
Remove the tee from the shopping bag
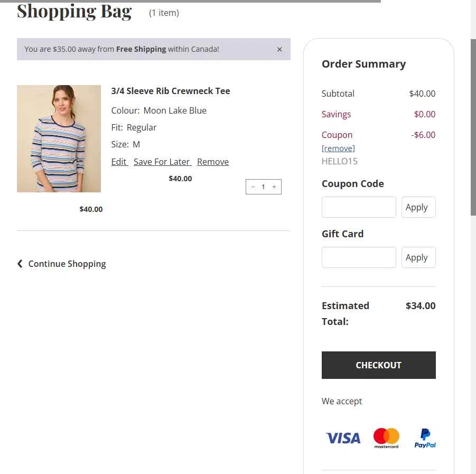click(x=213, y=162)
